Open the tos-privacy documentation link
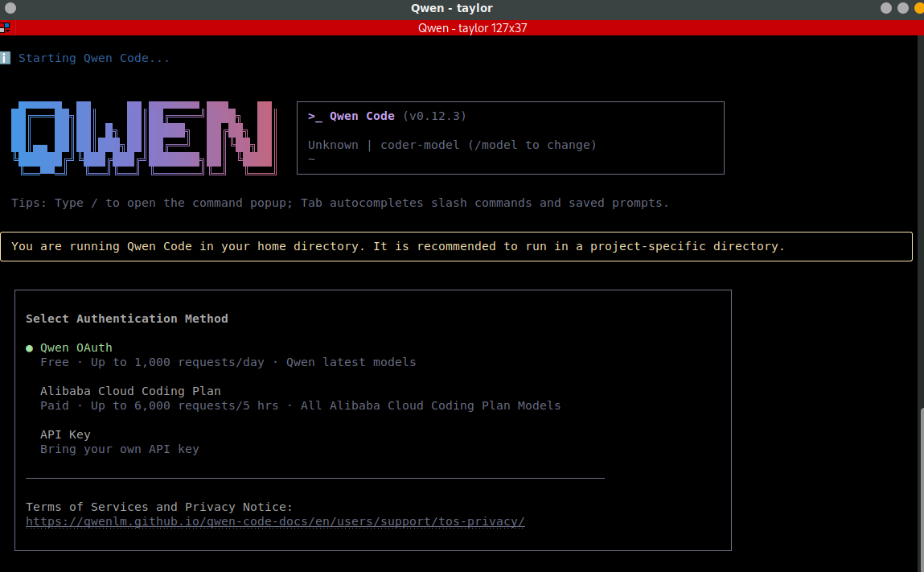Screen dimensions: 924x572 click(x=275, y=521)
